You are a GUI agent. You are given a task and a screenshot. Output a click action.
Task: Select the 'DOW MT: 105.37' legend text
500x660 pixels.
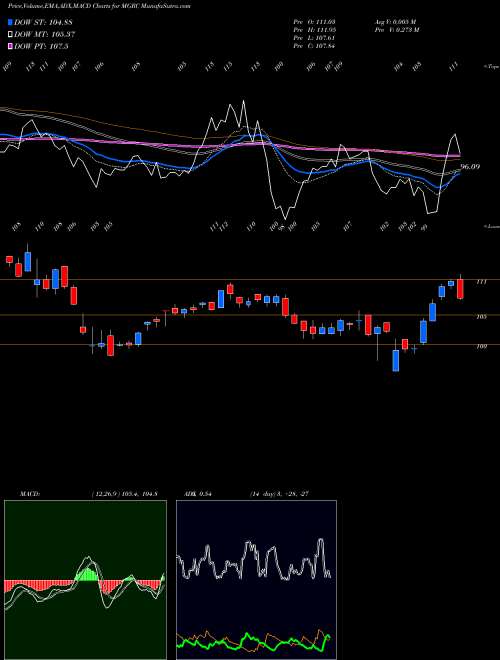tap(44, 35)
